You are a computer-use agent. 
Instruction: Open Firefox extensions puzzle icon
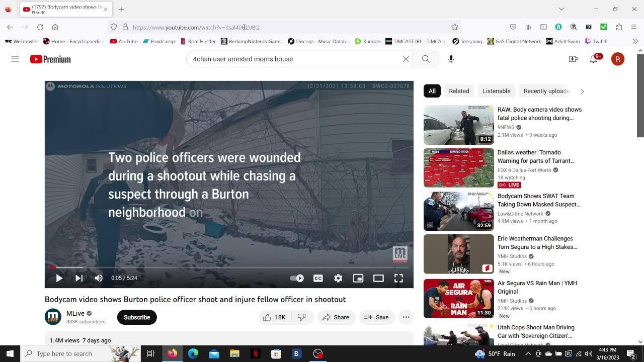point(619,27)
